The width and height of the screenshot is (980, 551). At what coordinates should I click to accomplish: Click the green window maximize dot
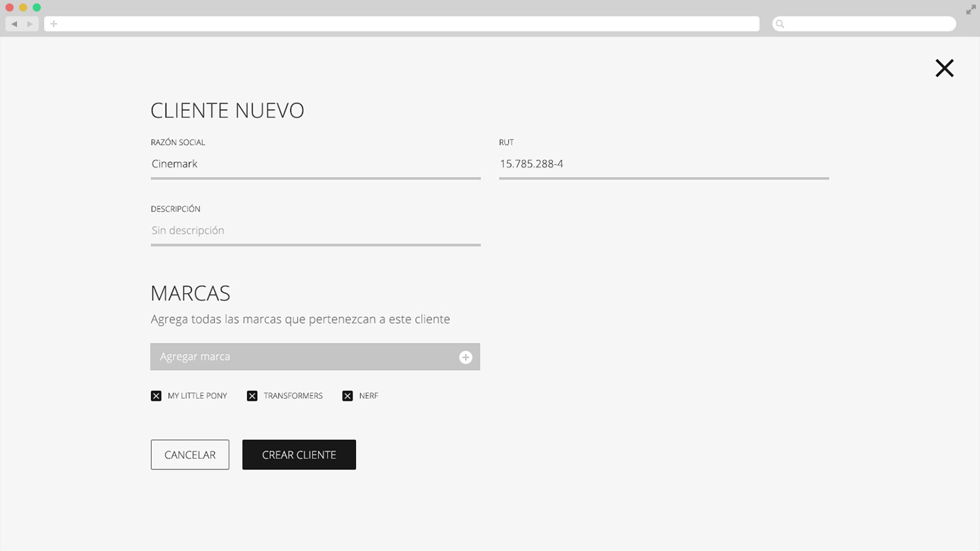[37, 7]
